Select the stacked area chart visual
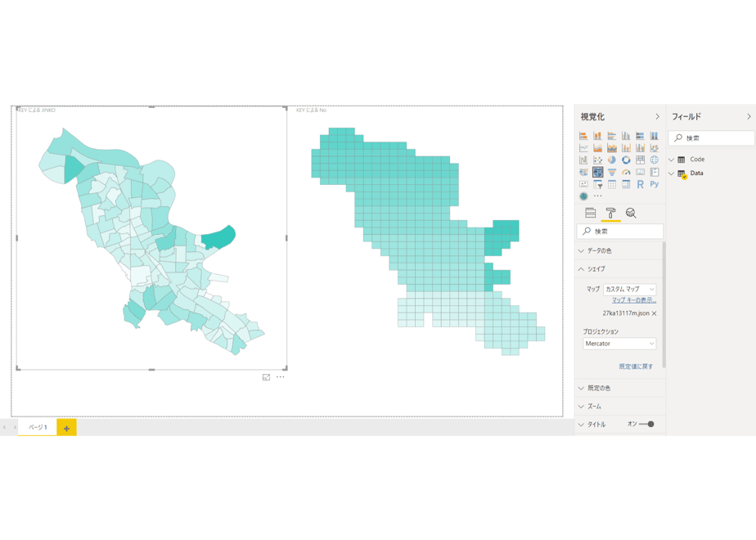 click(x=612, y=147)
